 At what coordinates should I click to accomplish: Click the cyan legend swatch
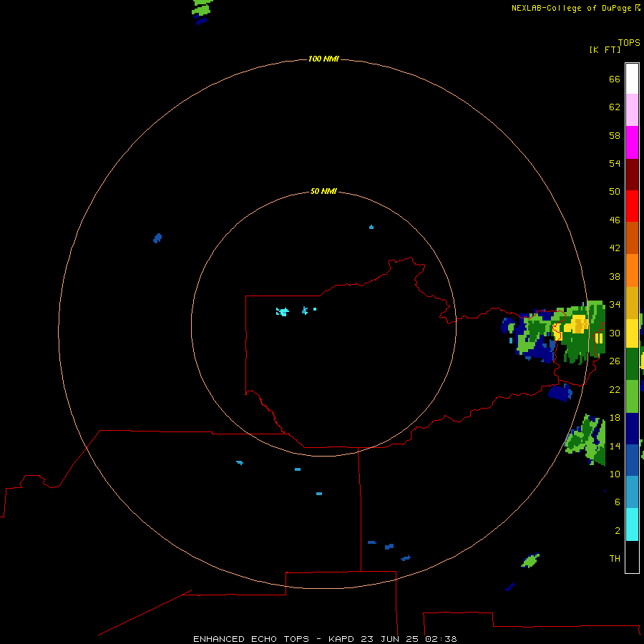(632, 525)
